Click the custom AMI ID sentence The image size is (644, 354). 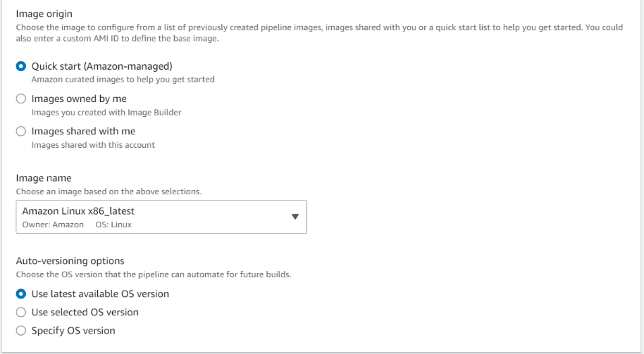[x=117, y=38]
